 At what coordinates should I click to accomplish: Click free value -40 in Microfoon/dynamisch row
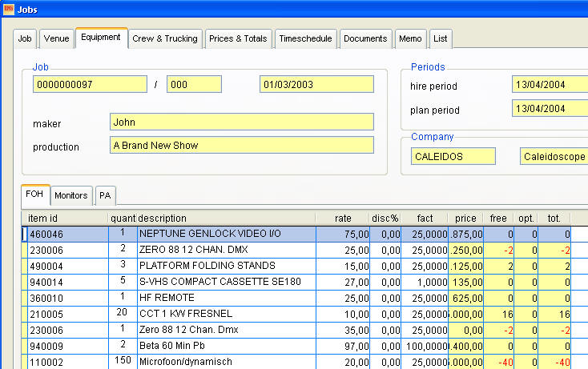(499, 362)
